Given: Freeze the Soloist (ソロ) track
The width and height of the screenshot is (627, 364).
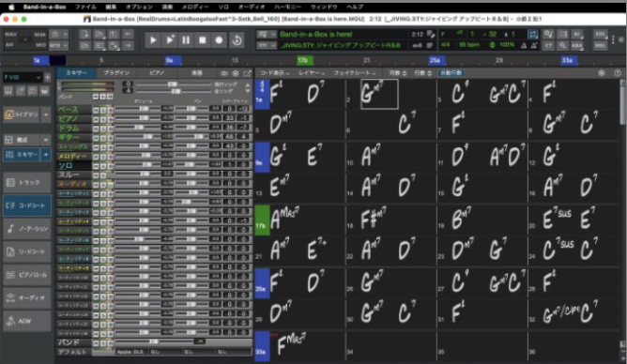Looking at the screenshot, I should tap(110, 165).
